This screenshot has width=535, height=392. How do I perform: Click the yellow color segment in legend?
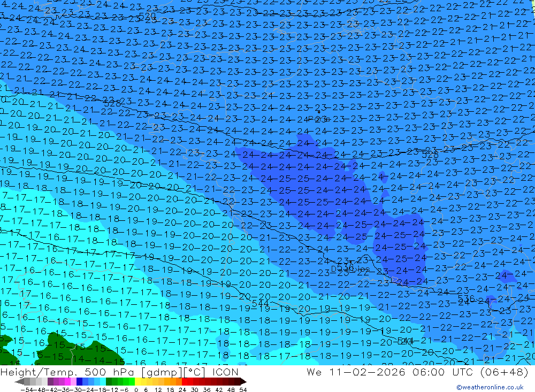coord(138,381)
